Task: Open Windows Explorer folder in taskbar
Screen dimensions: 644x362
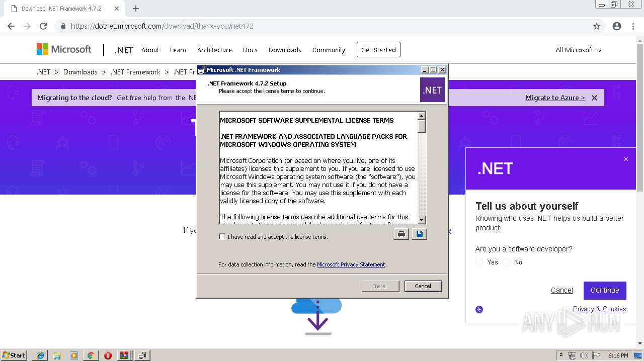Action: tap(57, 355)
